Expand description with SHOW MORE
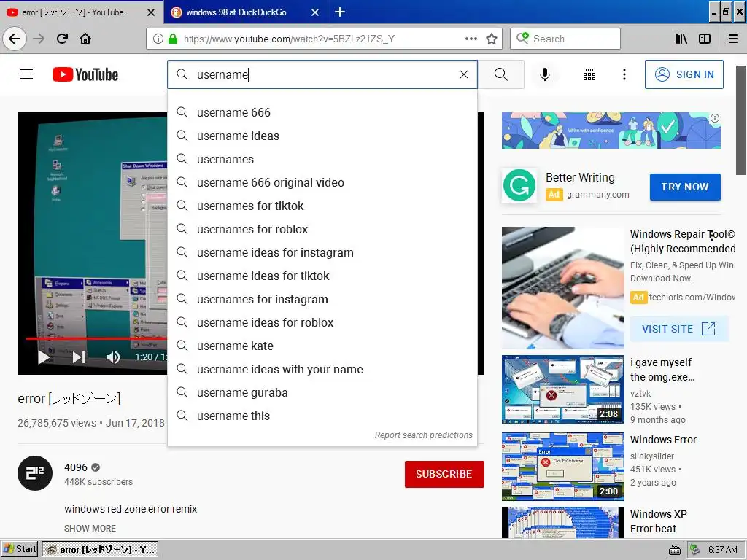Image resolution: width=747 pixels, height=560 pixels. click(x=90, y=528)
